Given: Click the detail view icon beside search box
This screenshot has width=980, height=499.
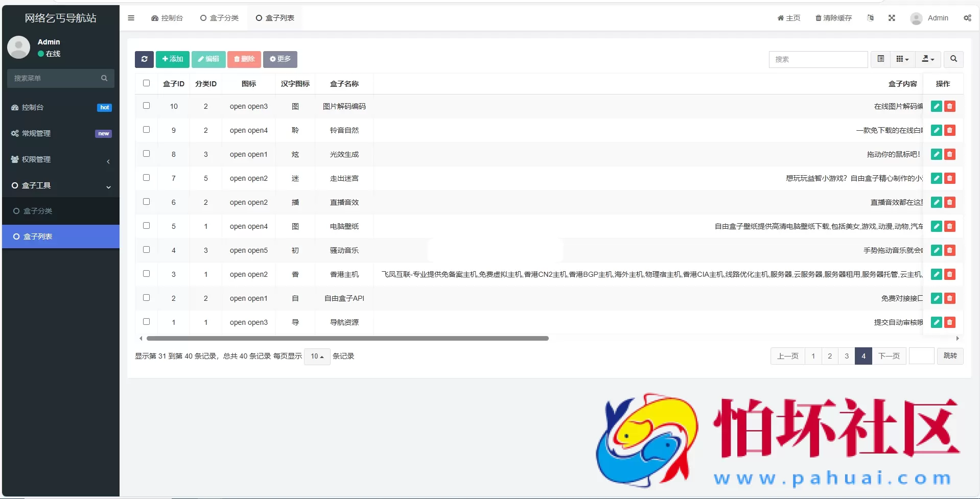Looking at the screenshot, I should click(880, 59).
